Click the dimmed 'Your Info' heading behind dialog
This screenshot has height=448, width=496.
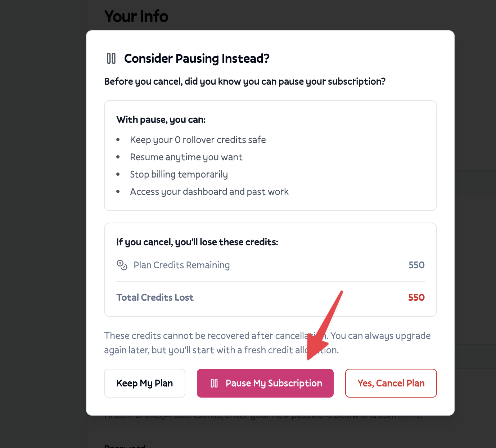[136, 17]
